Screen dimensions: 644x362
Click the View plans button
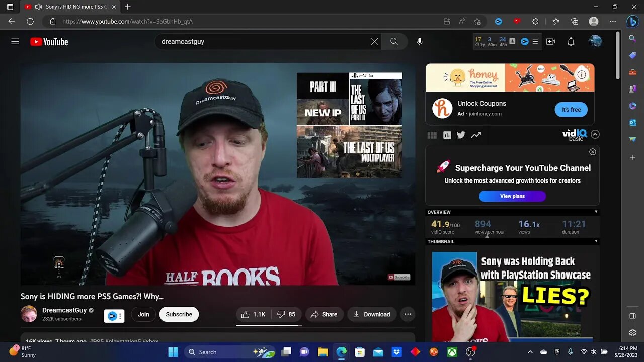pyautogui.click(x=512, y=196)
